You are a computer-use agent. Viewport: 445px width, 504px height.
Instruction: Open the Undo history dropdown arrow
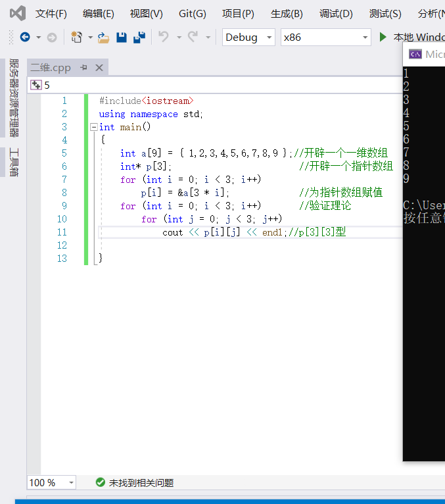[179, 38]
